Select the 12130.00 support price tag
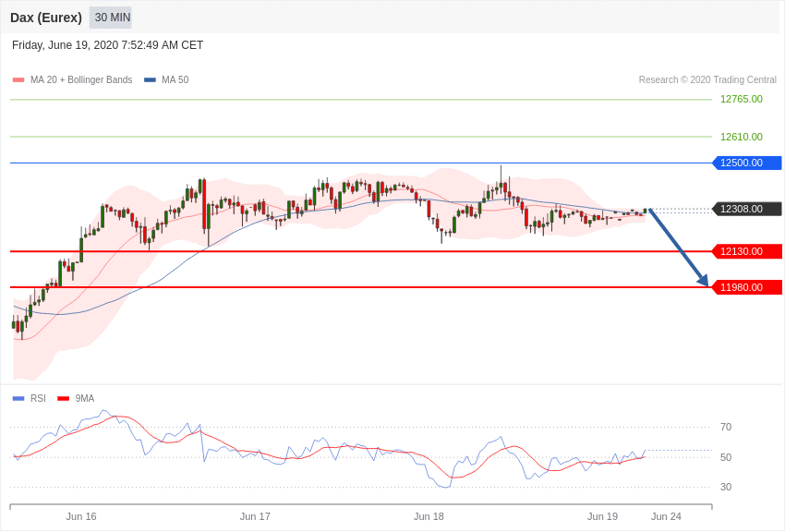The height and width of the screenshot is (532, 785). point(746,251)
